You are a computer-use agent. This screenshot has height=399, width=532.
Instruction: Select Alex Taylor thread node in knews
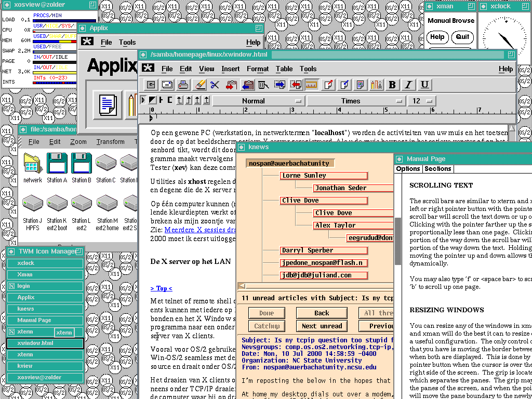[x=353, y=225]
